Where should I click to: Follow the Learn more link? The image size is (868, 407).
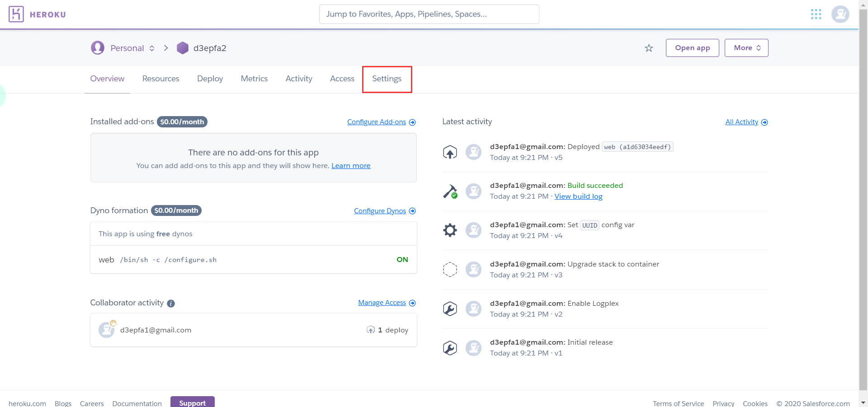pos(351,166)
